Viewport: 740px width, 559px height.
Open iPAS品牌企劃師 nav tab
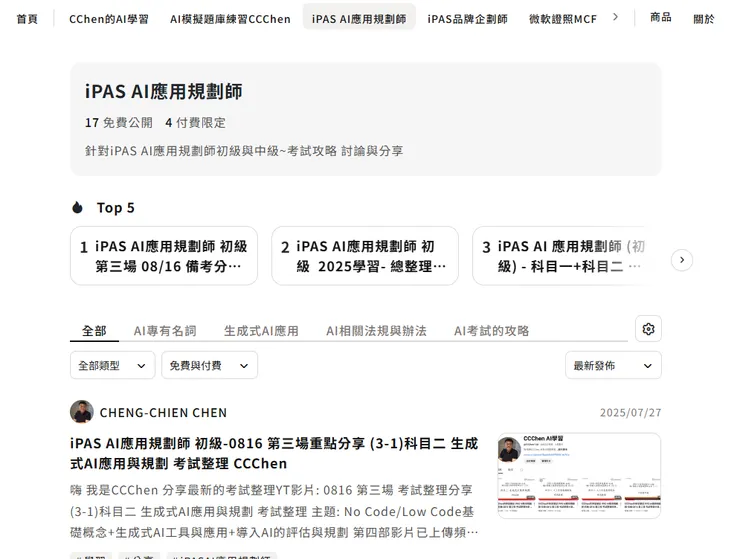467,19
